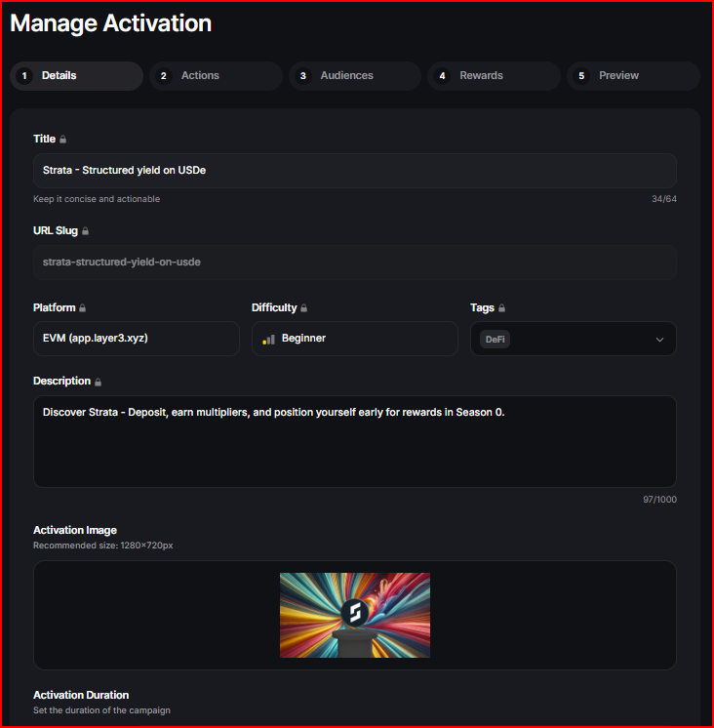Click the lock icon next to Description
714x728 pixels.
[98, 382]
